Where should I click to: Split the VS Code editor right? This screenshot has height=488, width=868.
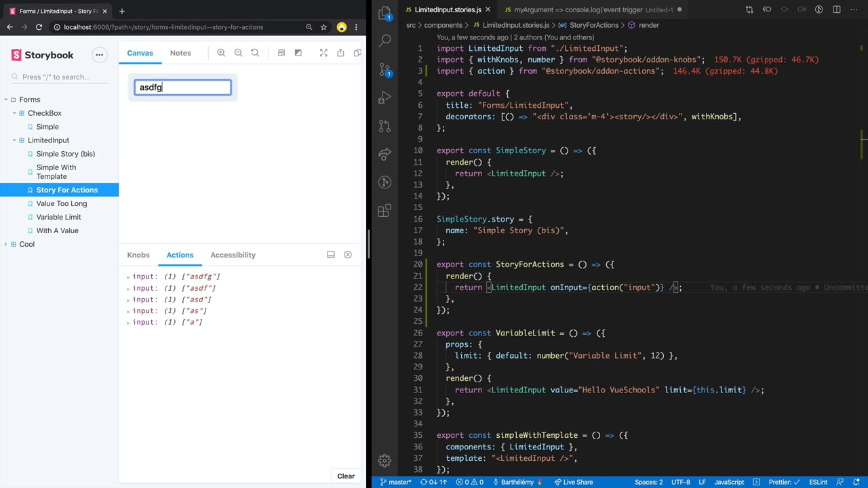coord(837,9)
